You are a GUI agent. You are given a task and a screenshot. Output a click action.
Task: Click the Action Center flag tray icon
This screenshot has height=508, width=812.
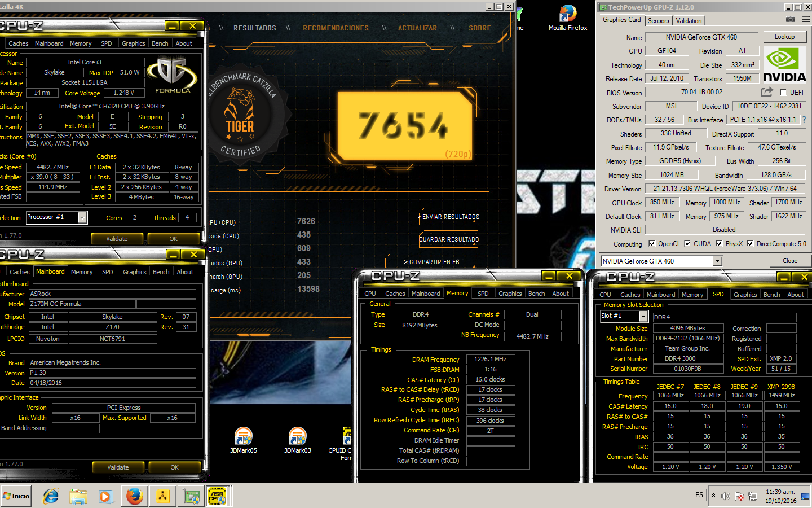(x=739, y=496)
